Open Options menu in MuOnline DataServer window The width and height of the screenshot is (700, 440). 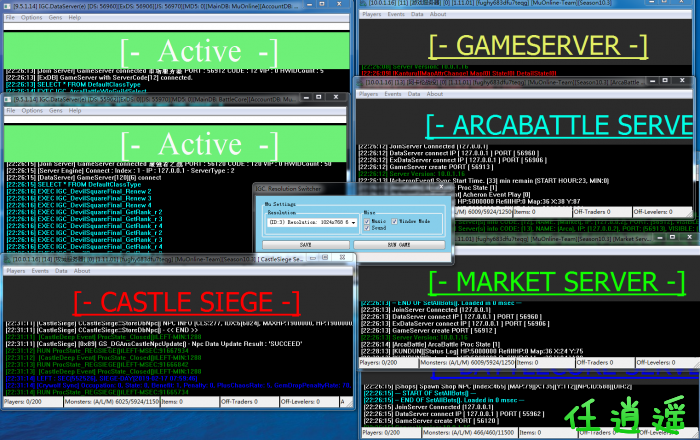[x=32, y=17]
